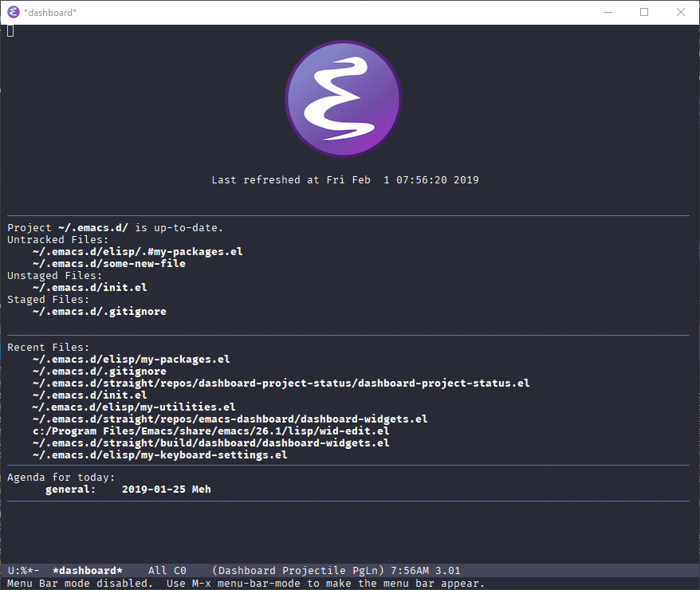Click the Last refreshed timestamp text
The height and width of the screenshot is (590, 700).
(345, 180)
